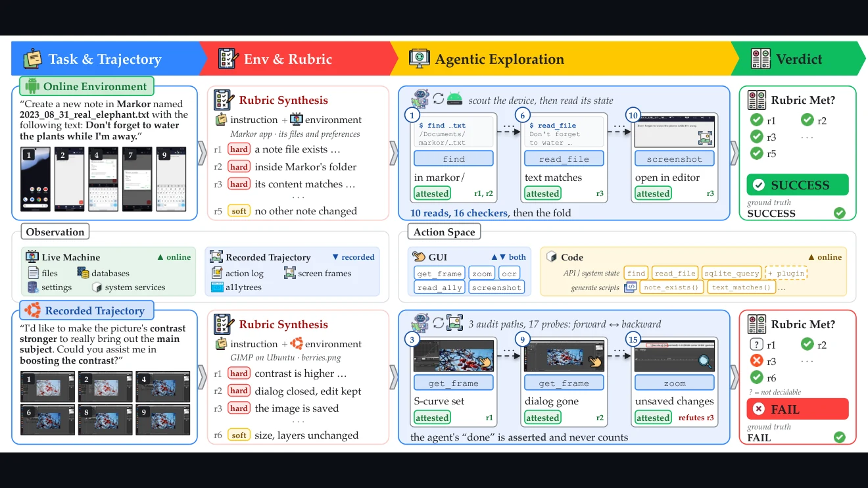This screenshot has height=488, width=868.
Task: Click the 'both' marker in the GUI panel
Action: click(x=508, y=257)
